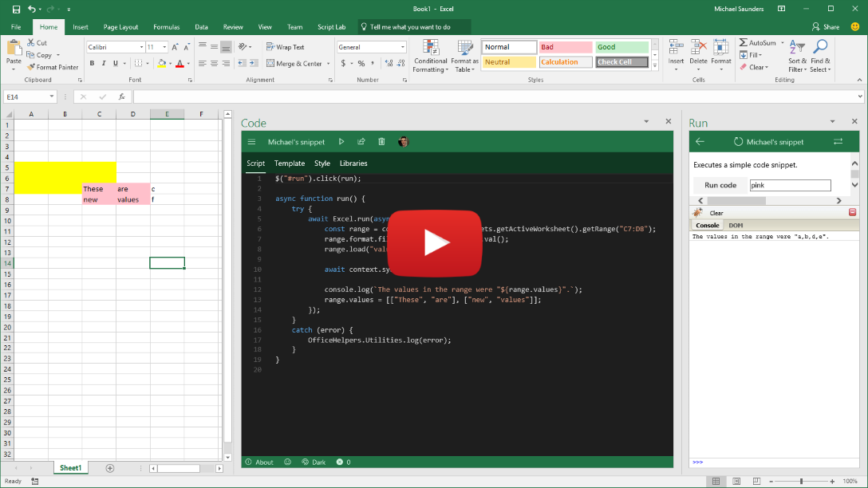Image resolution: width=868 pixels, height=488 pixels.
Task: Open Conditional Formatting
Action: (430, 56)
